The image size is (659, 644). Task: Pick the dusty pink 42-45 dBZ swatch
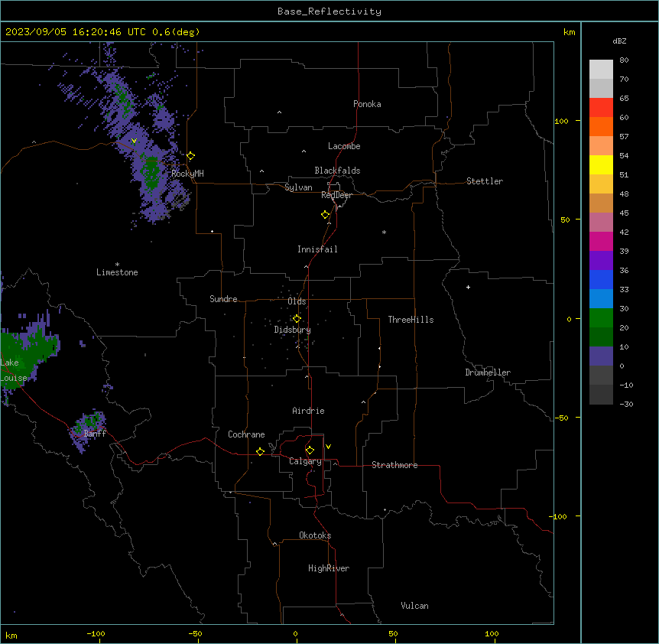pos(601,223)
